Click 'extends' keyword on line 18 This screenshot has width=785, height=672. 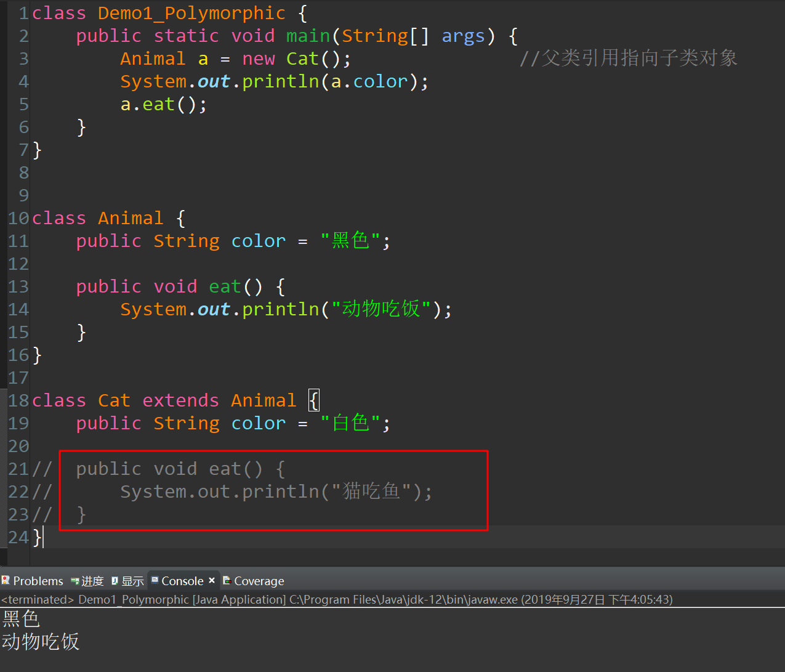pos(180,400)
